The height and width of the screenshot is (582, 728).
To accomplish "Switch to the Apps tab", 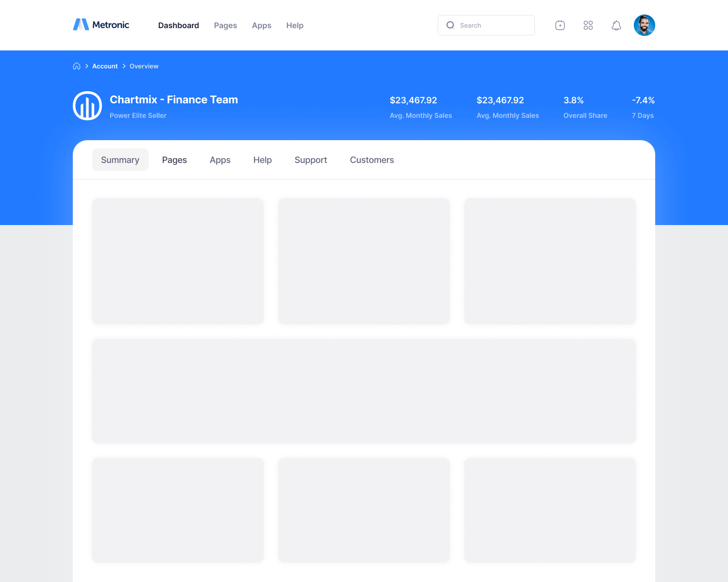I will (220, 160).
